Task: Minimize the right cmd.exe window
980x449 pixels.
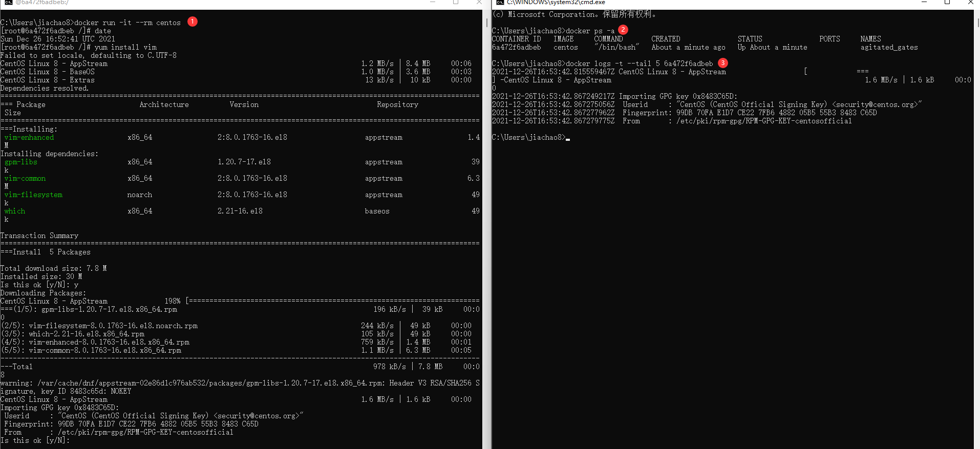Action: click(x=924, y=3)
